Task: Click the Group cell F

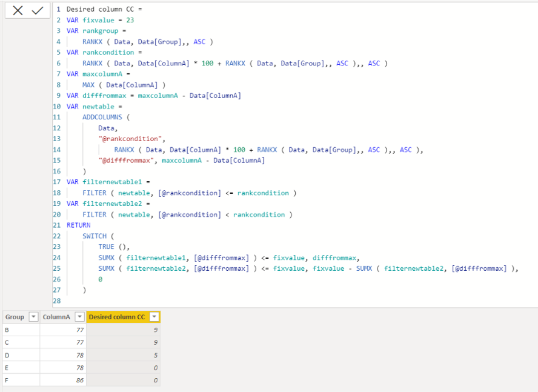Action: point(21,380)
